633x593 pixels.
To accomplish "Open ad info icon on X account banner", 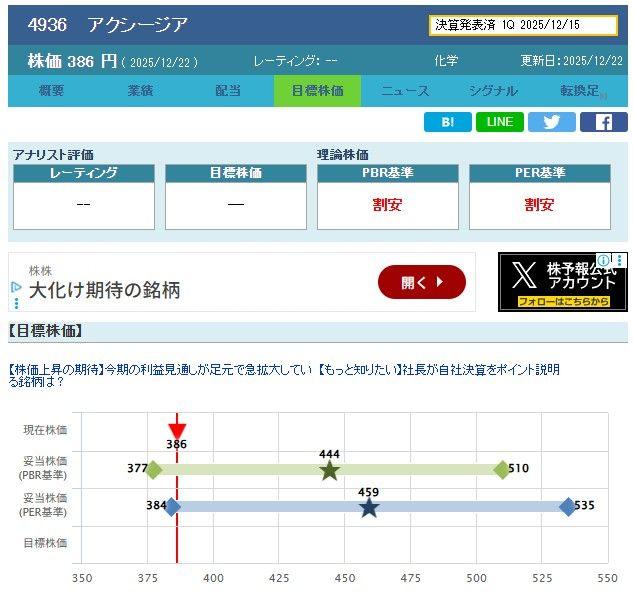I will [603, 260].
